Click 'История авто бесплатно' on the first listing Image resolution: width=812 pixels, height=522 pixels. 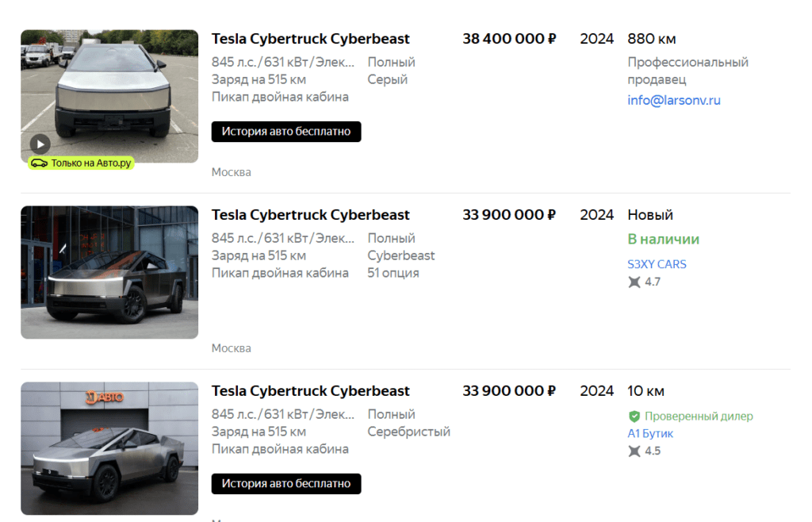[x=286, y=132]
